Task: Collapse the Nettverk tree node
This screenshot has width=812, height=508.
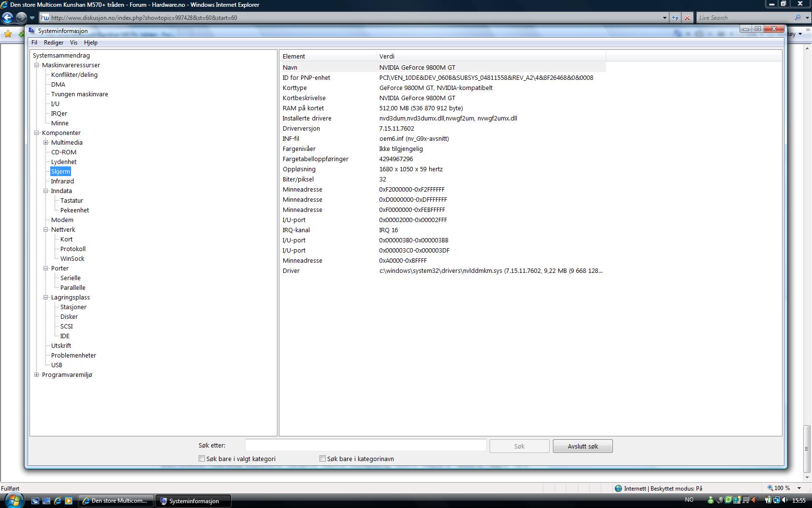Action: [x=46, y=230]
